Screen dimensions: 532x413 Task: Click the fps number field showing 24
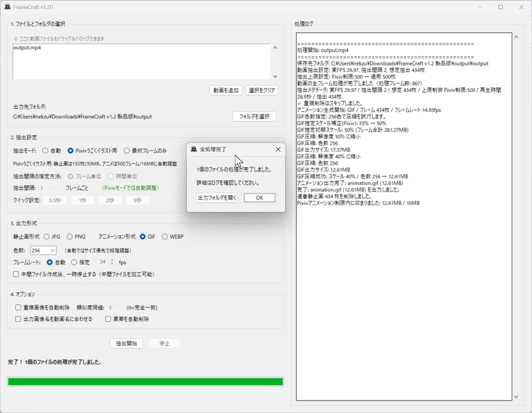click(102, 262)
